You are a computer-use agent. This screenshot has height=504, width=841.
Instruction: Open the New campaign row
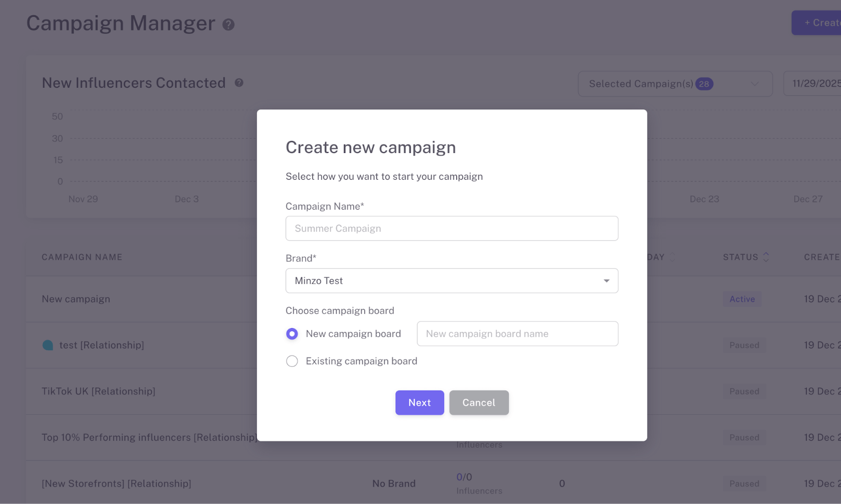pos(76,299)
